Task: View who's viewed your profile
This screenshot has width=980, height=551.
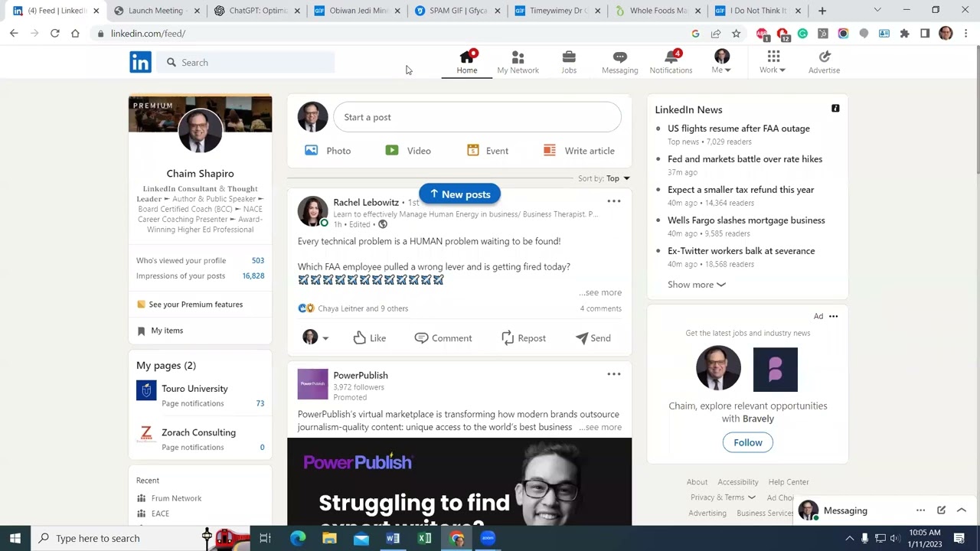Action: pos(200,260)
